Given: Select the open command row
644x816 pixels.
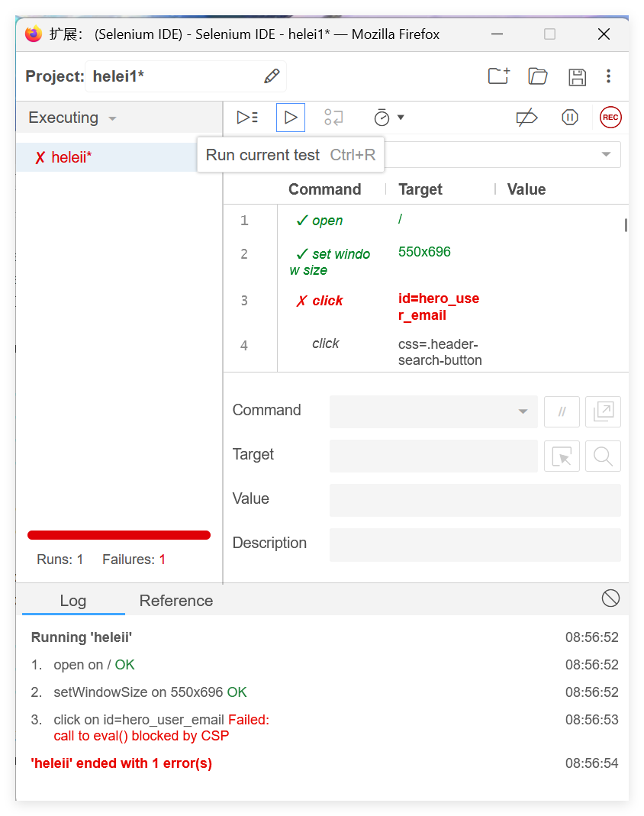Looking at the screenshot, I should click(426, 221).
